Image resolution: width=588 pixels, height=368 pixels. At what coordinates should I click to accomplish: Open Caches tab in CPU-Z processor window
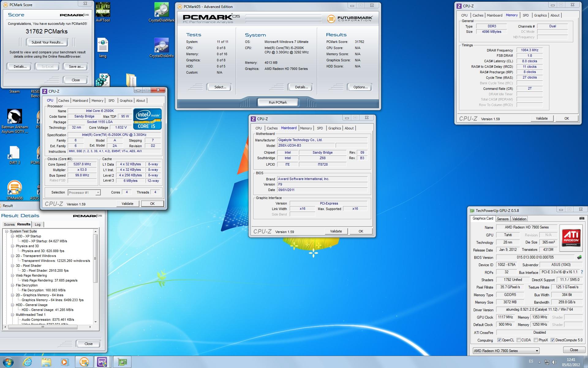click(63, 101)
